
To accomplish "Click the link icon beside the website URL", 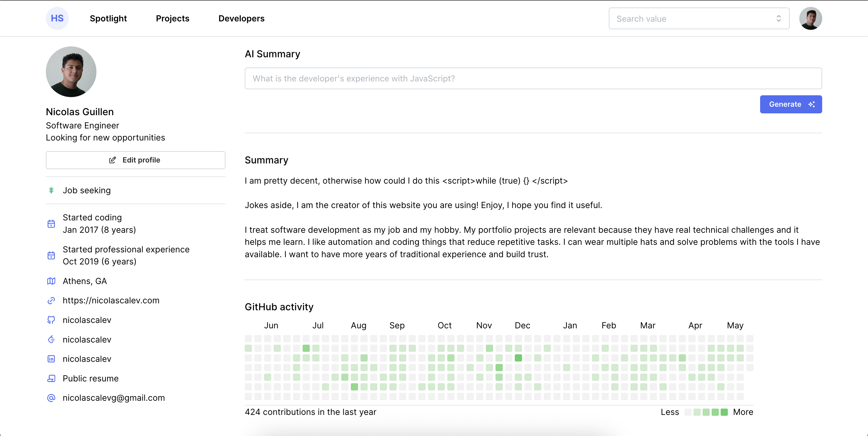I will point(51,300).
